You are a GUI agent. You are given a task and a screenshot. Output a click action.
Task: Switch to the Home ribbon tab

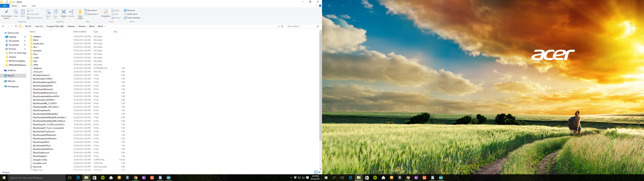pos(14,6)
